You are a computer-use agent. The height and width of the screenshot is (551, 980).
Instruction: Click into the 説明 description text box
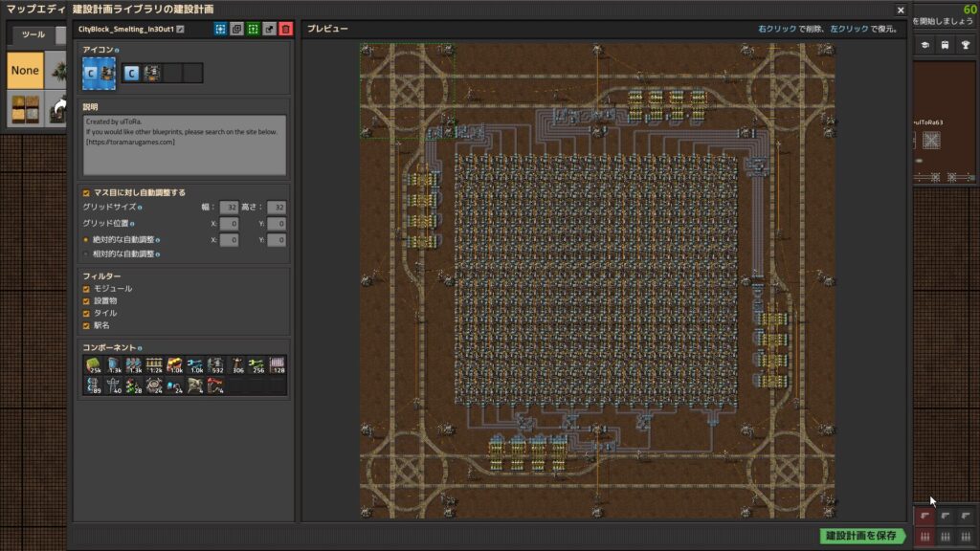[185, 145]
